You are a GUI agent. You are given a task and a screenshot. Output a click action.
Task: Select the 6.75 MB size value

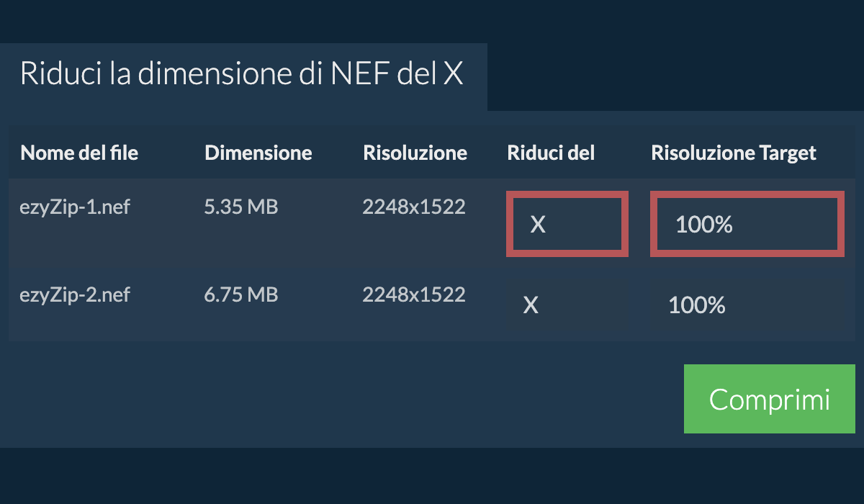pyautogui.click(x=241, y=294)
